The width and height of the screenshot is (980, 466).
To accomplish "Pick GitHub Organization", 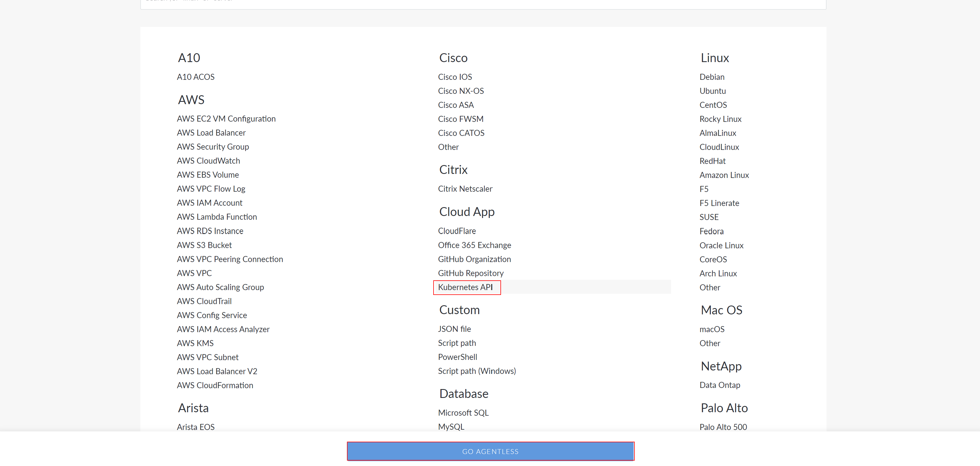I will click(474, 259).
